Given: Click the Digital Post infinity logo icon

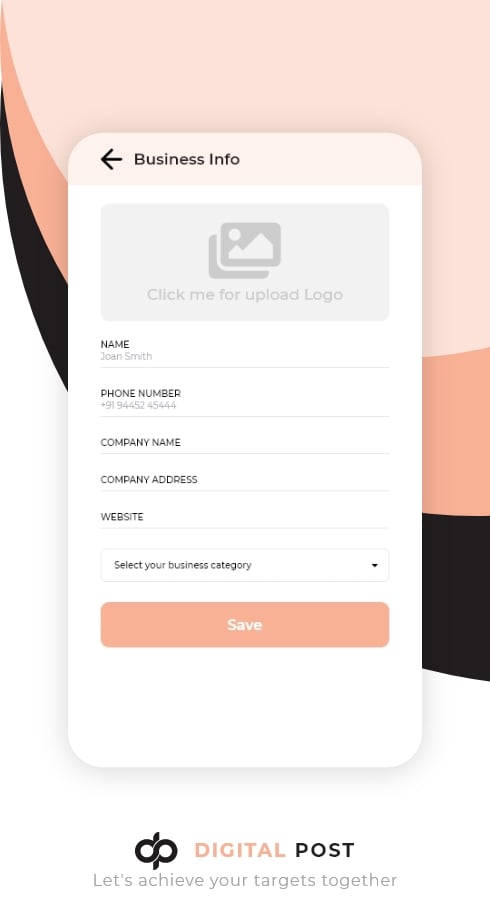Looking at the screenshot, I should [156, 850].
